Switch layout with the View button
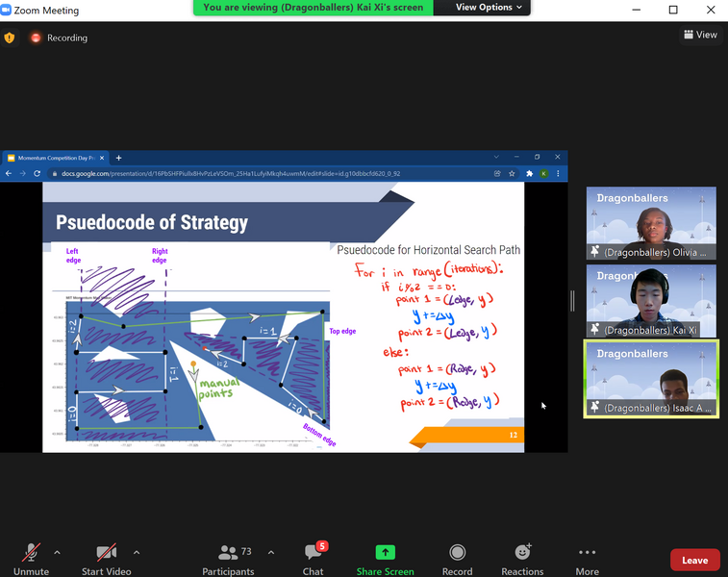The height and width of the screenshot is (577, 728). pos(700,35)
